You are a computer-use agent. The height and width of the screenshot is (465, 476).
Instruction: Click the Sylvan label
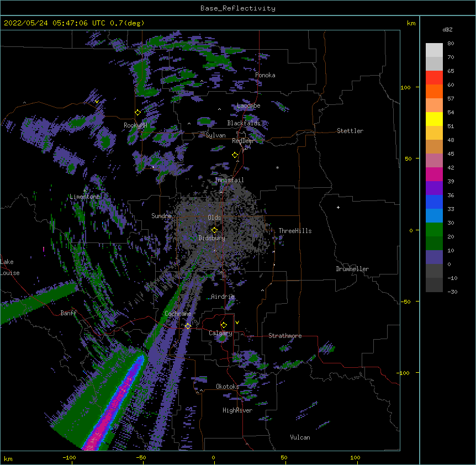215,135
